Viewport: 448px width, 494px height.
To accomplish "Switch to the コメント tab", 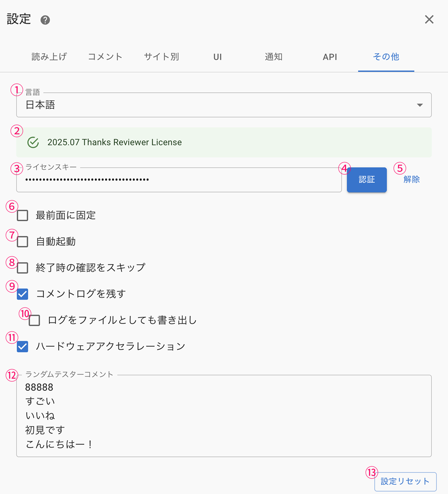I will coord(105,57).
